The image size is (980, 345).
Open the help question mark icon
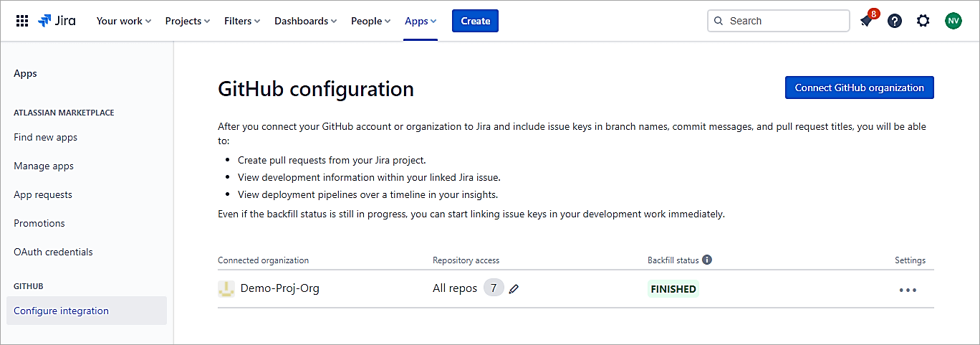tap(895, 21)
